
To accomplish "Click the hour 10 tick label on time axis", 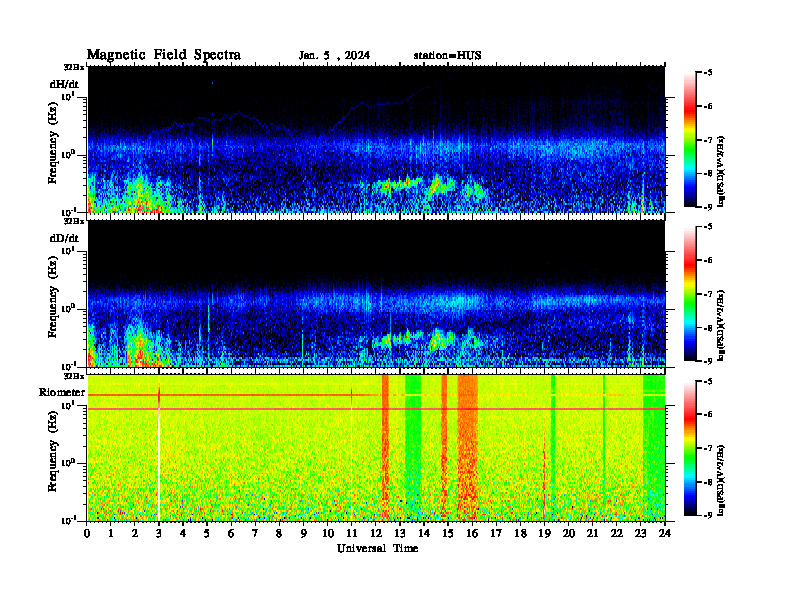I will pyautogui.click(x=328, y=534).
